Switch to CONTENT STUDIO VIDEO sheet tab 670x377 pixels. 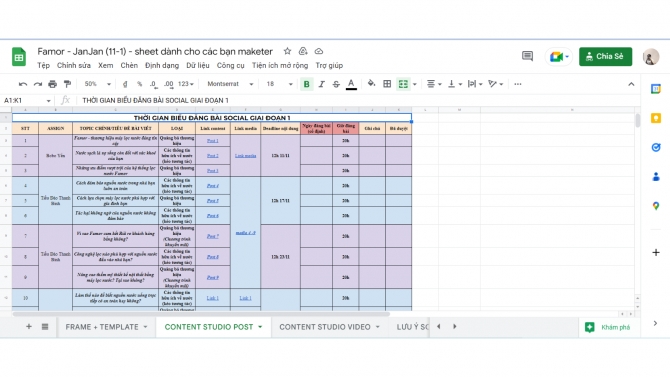[325, 327]
